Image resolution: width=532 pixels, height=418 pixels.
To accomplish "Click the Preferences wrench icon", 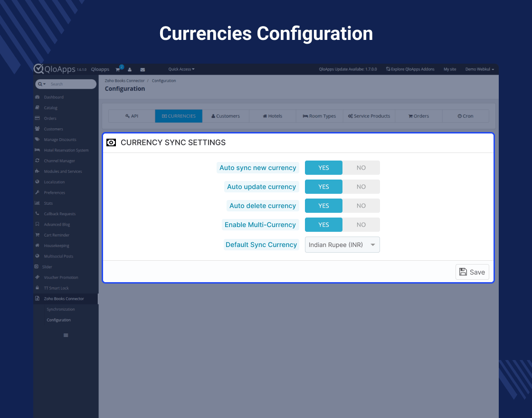I will (x=38, y=192).
